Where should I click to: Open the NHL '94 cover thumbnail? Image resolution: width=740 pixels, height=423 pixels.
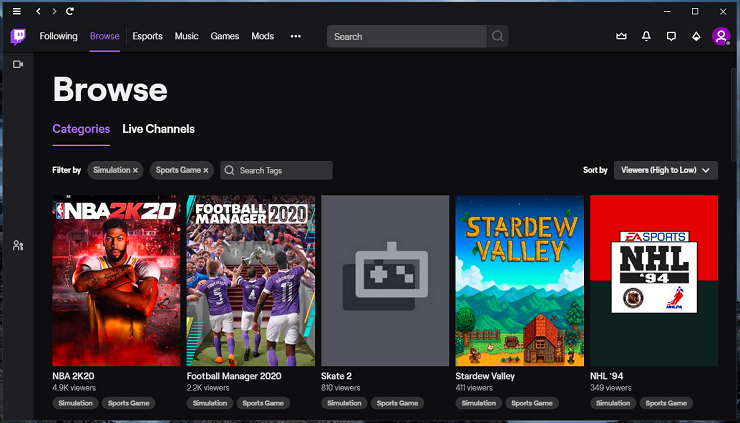point(654,280)
